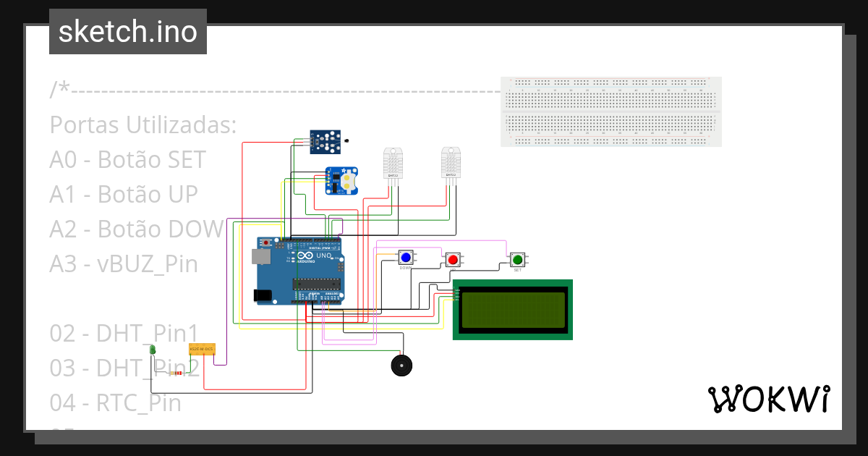Click the Portas Utilizadas comment text
Screen dimensions: 868x456
tap(142, 124)
